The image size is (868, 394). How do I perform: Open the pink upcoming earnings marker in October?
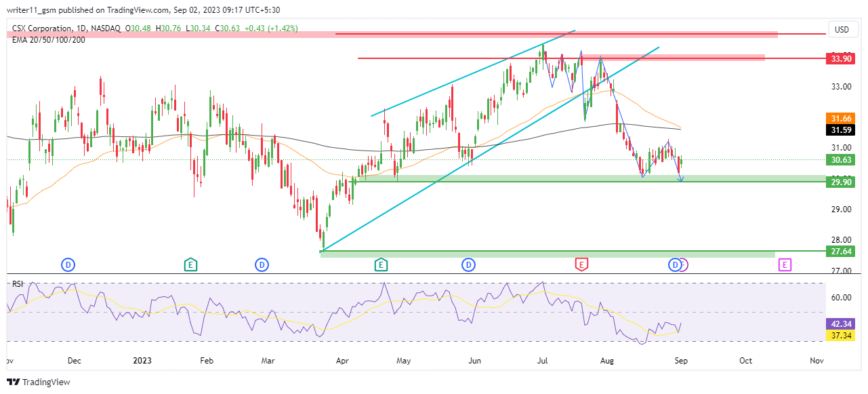pos(785,264)
